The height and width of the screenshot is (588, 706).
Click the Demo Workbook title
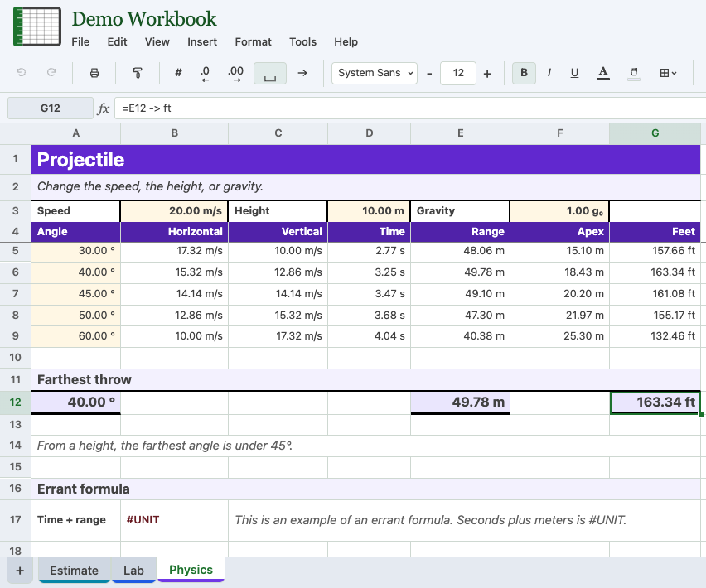144,19
